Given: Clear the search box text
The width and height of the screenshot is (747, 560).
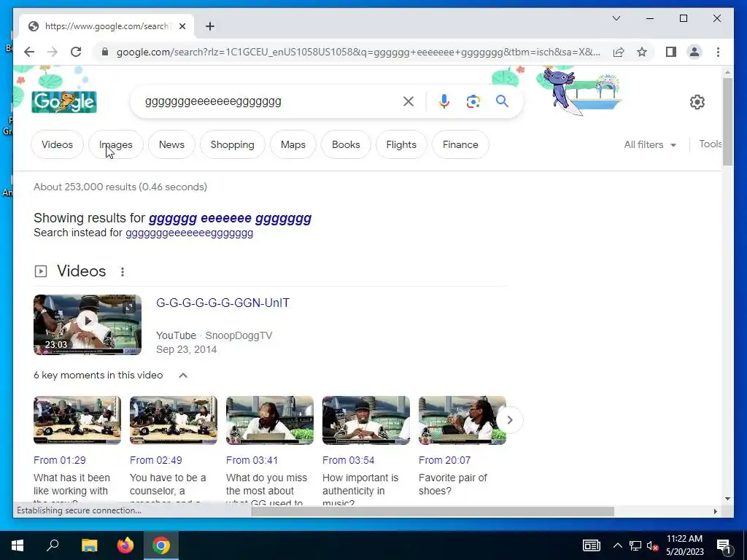Looking at the screenshot, I should 409,101.
